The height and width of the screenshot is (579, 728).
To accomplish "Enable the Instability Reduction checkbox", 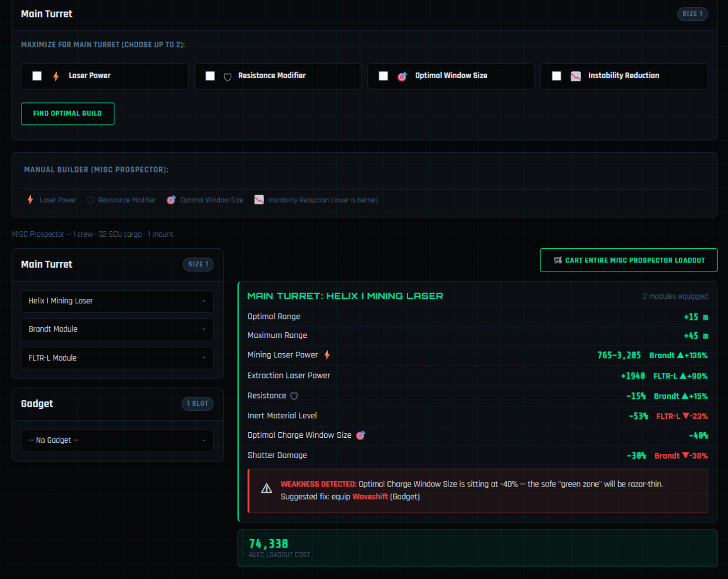I will pos(556,76).
